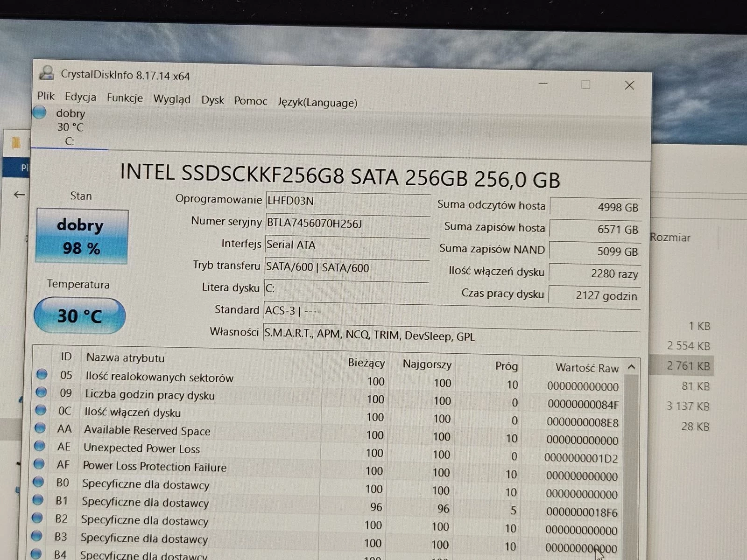Click the status dot for attribute 05
Viewport: 747px width, 560px height.
point(42,374)
